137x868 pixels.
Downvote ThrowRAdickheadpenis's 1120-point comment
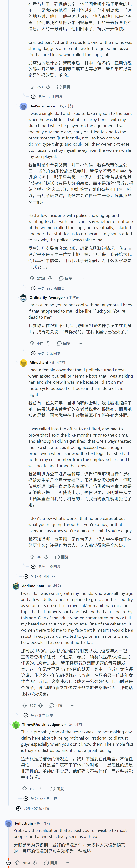42,789
